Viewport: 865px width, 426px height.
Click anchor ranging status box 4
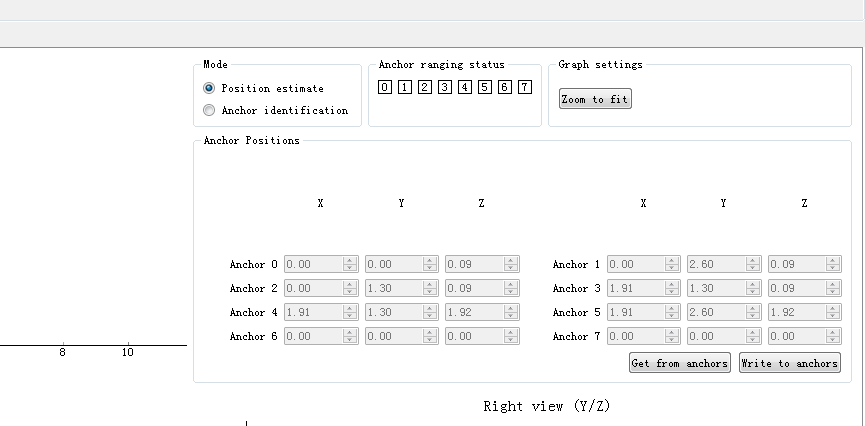(x=465, y=87)
